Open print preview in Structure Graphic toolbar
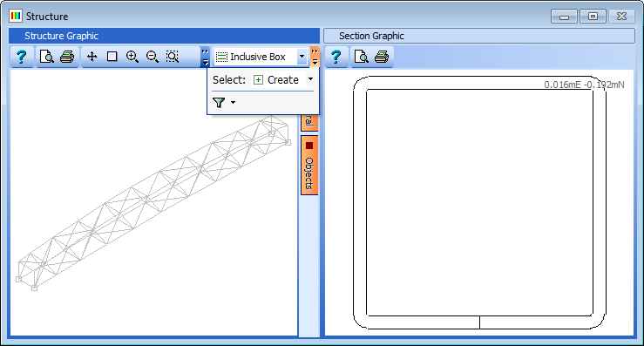Screen dimensions: 644x346 (x=46, y=57)
